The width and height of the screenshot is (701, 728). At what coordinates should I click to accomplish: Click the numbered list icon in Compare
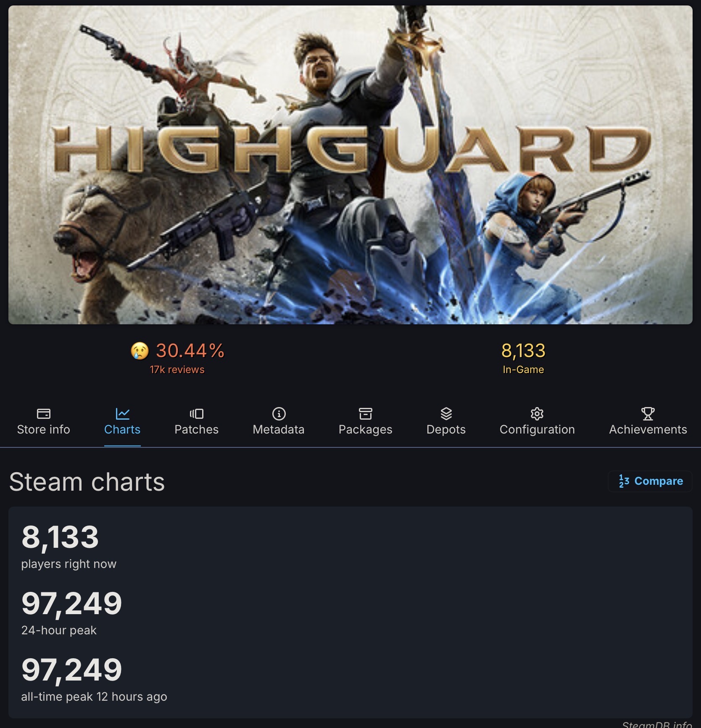624,481
